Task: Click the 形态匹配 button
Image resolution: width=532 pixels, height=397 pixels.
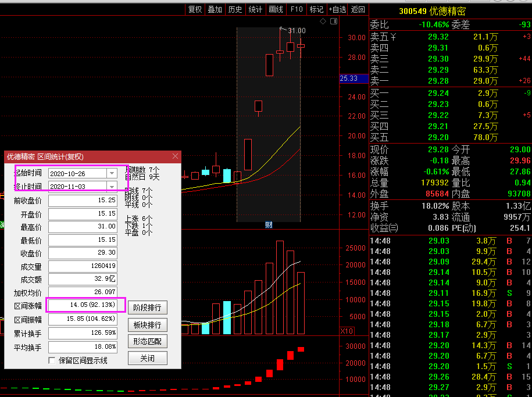Action: [x=148, y=341]
